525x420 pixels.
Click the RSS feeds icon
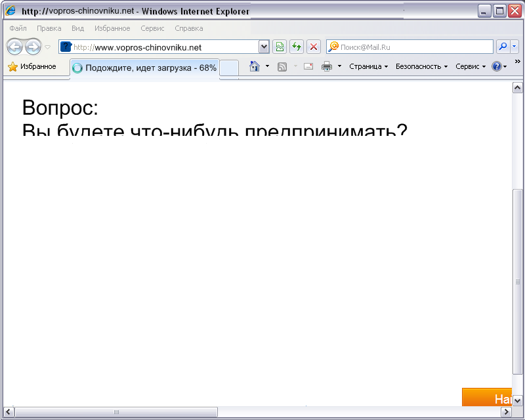point(282,67)
